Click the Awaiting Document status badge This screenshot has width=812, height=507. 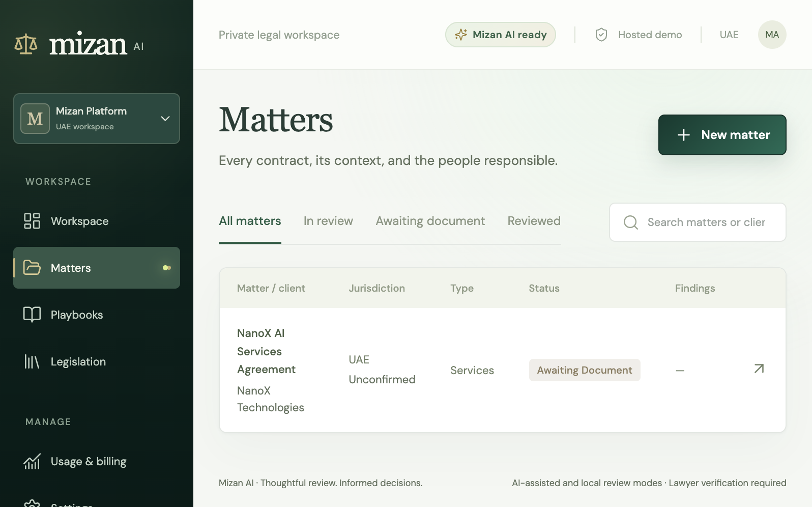coord(585,370)
